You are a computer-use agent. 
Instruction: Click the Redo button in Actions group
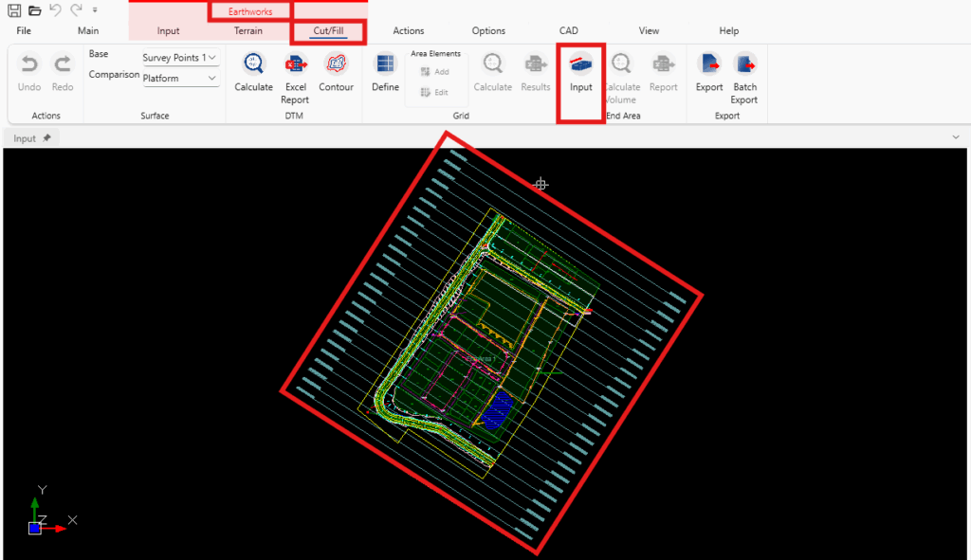[62, 73]
